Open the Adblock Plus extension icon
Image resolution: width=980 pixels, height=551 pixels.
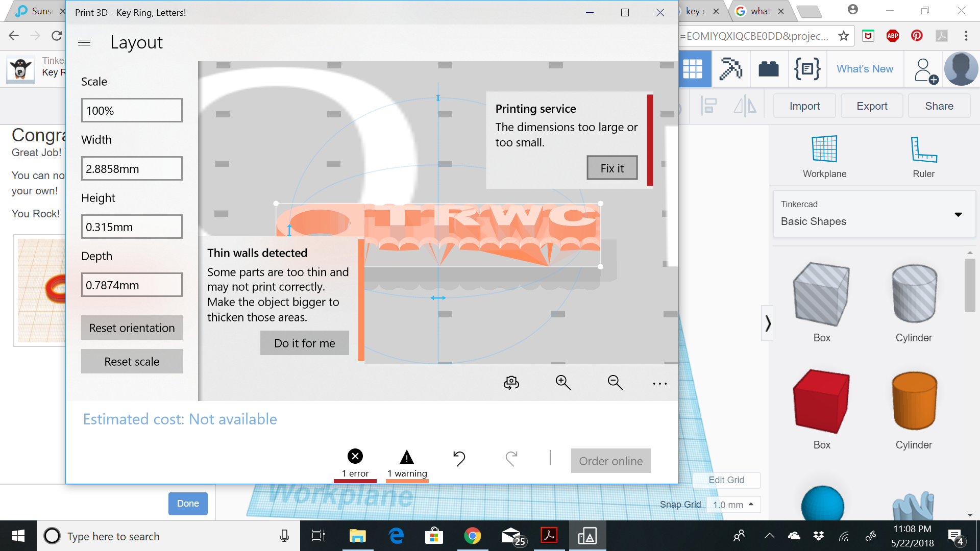[x=892, y=36]
